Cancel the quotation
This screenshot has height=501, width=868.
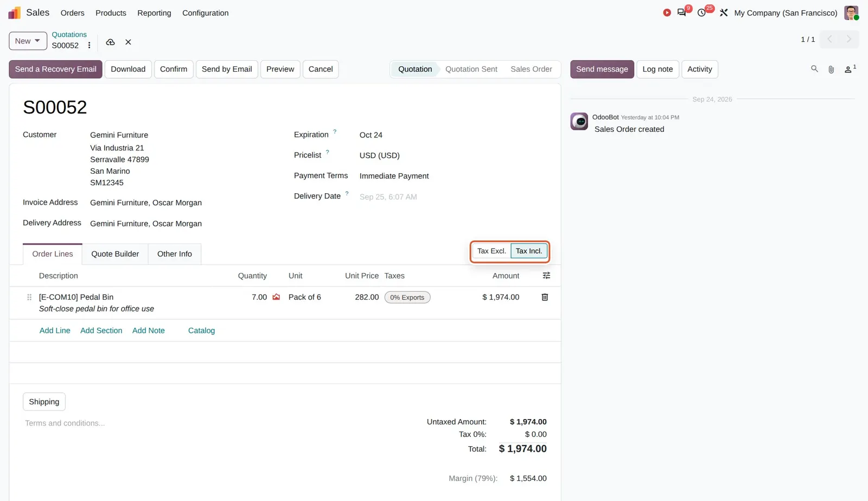pyautogui.click(x=321, y=69)
